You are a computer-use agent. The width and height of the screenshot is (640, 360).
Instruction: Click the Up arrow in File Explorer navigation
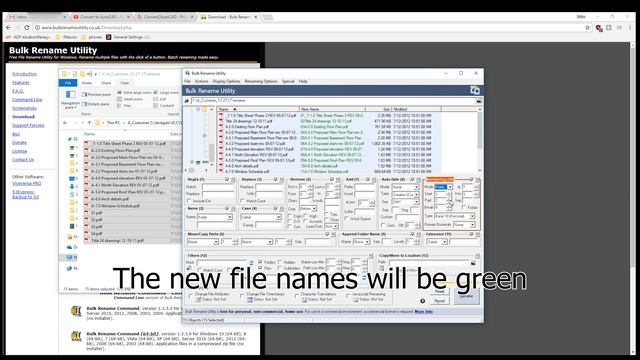tap(89, 123)
